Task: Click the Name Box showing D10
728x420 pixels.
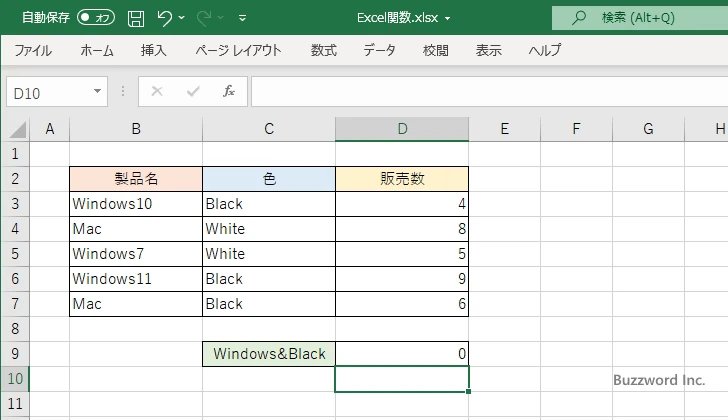Action: tap(48, 92)
